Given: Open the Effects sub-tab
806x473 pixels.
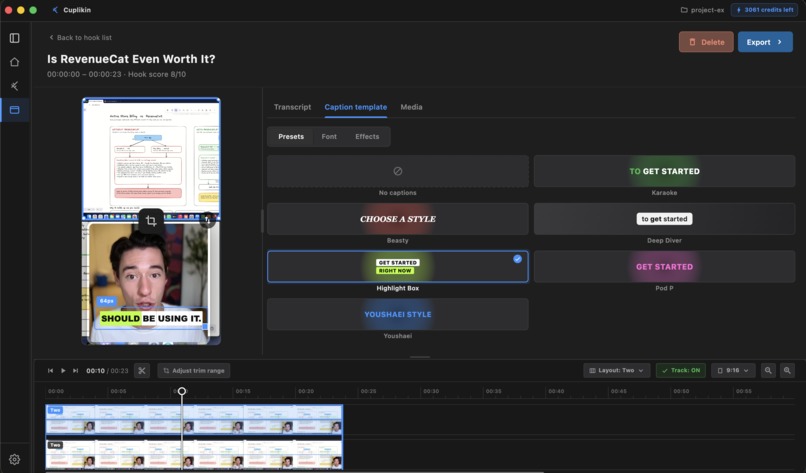Looking at the screenshot, I should [367, 137].
